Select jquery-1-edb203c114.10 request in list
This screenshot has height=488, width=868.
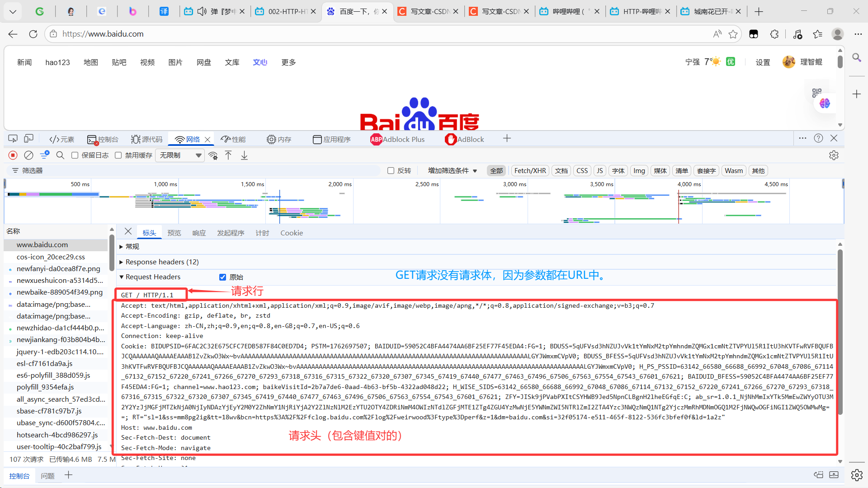(x=60, y=352)
